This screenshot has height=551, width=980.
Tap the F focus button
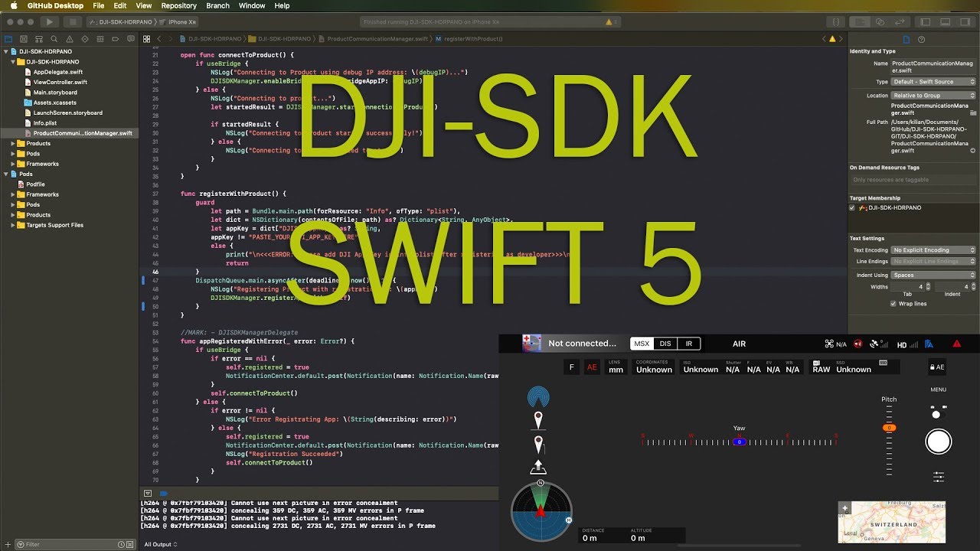click(571, 368)
